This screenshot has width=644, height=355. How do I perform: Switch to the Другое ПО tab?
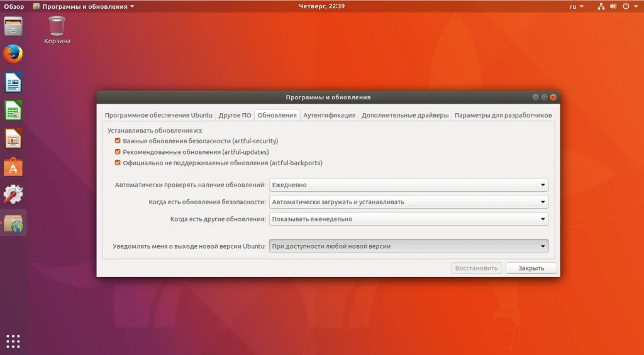pos(235,116)
